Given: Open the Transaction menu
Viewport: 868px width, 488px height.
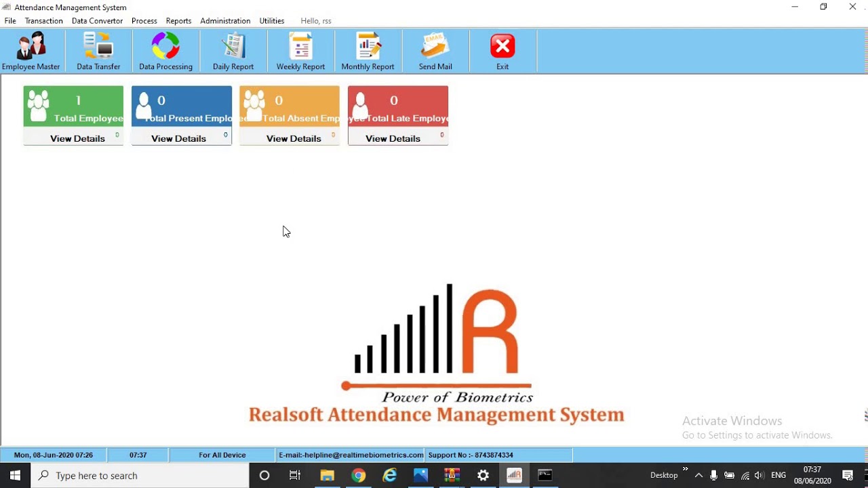Looking at the screenshot, I should click(x=44, y=21).
